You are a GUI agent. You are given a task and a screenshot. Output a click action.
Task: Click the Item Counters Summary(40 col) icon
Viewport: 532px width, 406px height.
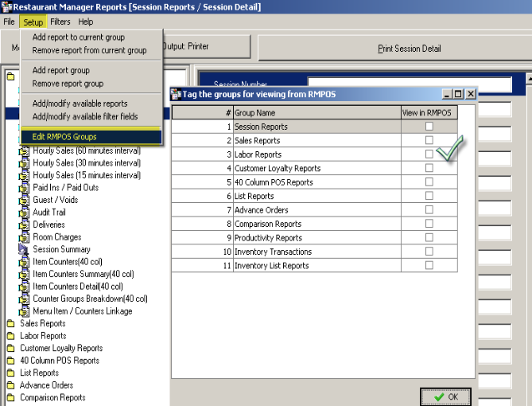point(24,274)
